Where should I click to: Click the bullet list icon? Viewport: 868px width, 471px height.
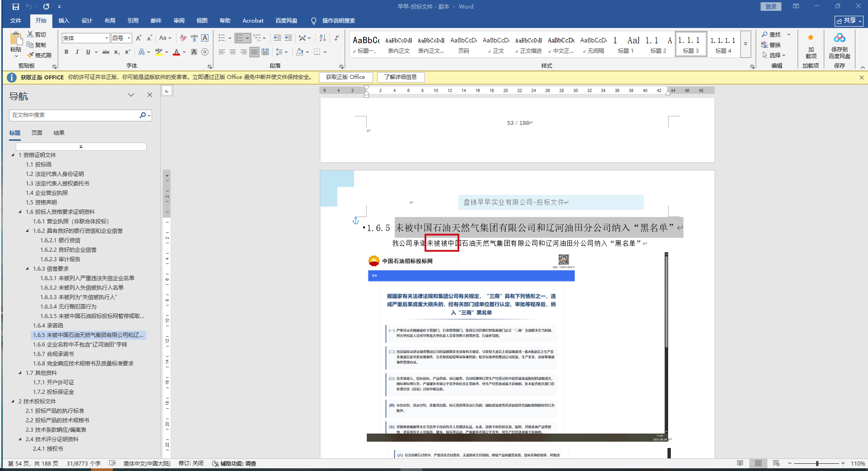222,38
